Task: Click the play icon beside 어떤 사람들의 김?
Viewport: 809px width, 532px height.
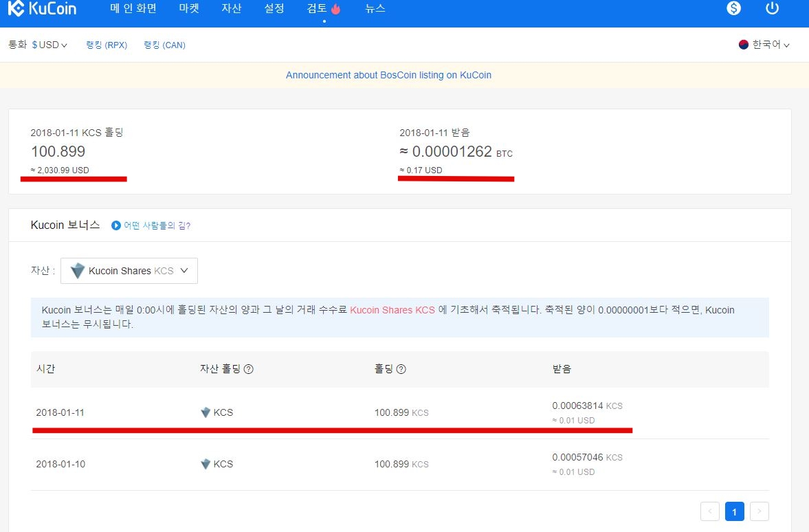Action: tap(116, 225)
